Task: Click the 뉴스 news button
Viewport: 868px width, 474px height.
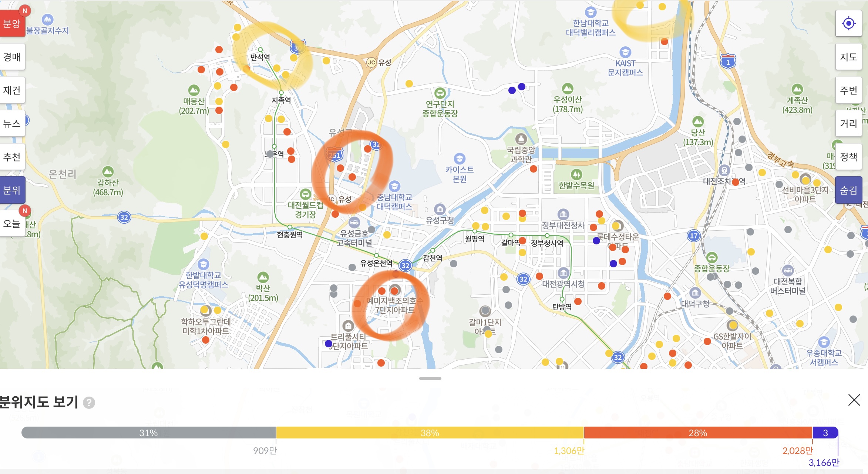Action: (x=12, y=124)
